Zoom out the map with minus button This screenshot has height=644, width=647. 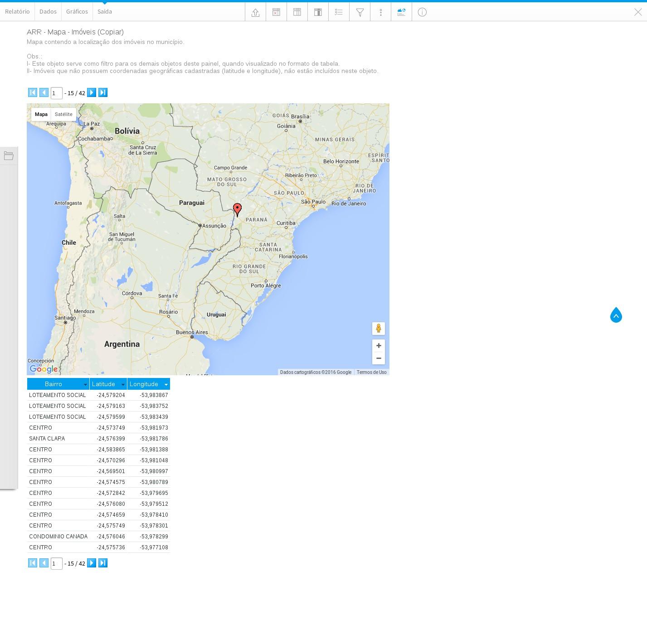(379, 358)
